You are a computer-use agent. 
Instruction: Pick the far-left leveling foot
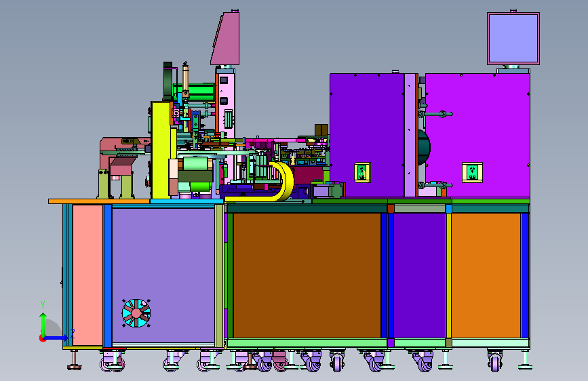(74, 360)
